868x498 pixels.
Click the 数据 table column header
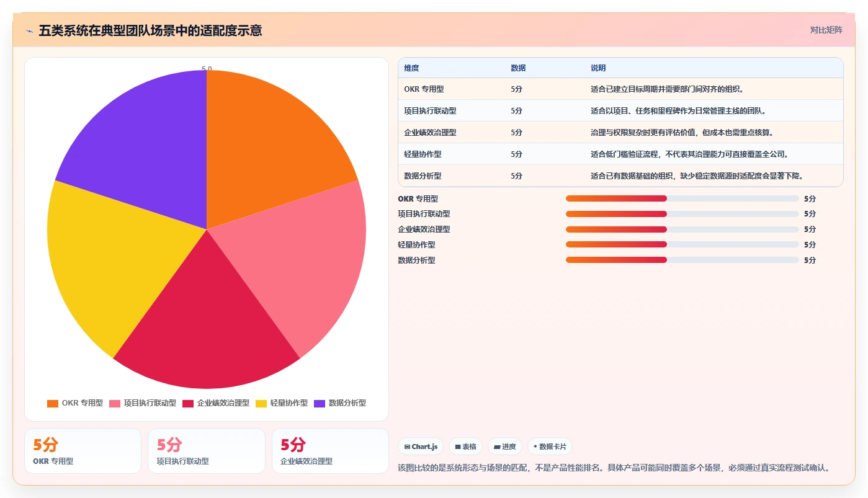(518, 68)
